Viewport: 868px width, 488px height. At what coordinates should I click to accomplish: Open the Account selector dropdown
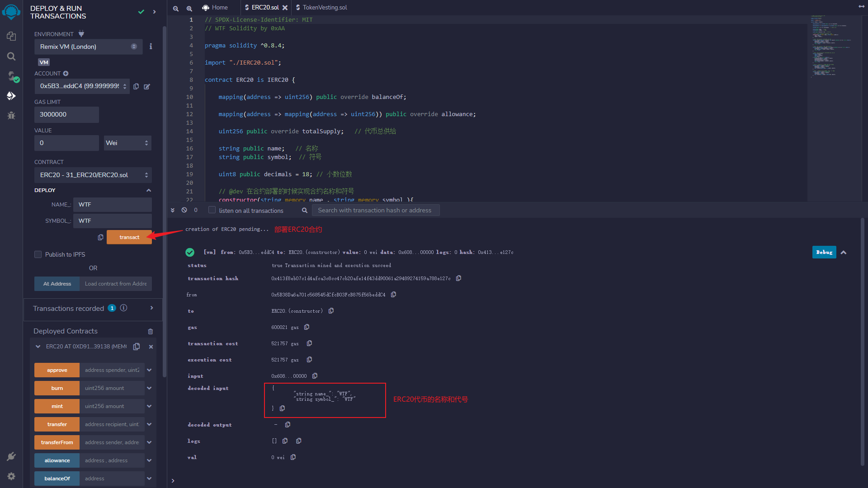tap(82, 86)
